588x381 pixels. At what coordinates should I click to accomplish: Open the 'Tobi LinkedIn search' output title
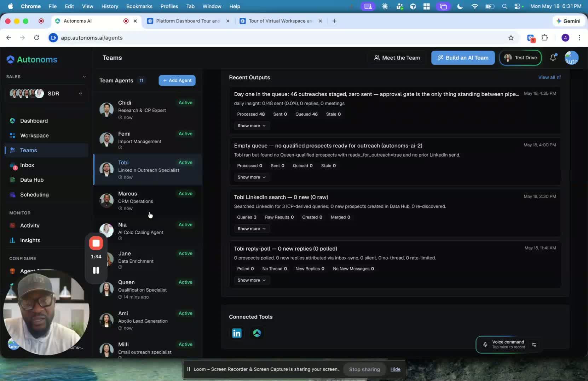click(x=281, y=197)
